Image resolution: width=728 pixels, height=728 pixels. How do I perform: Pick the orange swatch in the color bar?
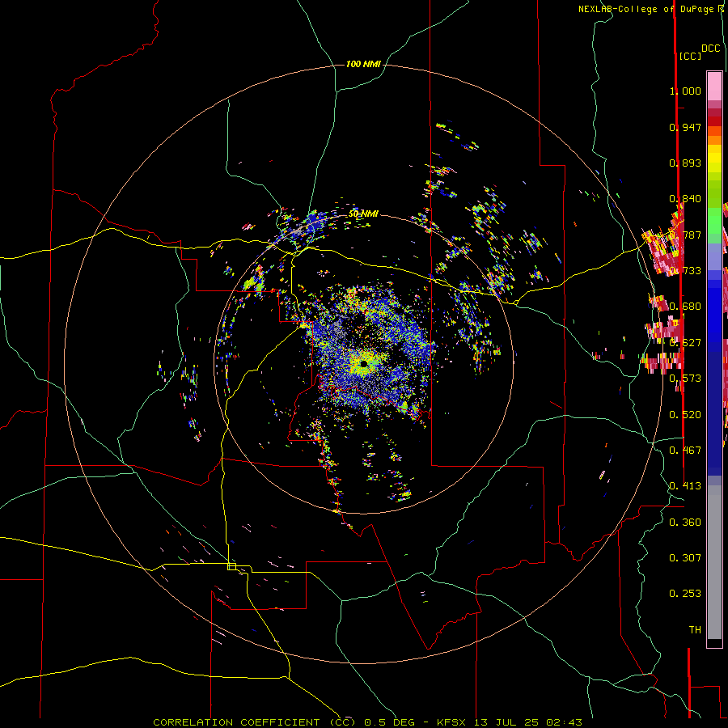(x=714, y=140)
